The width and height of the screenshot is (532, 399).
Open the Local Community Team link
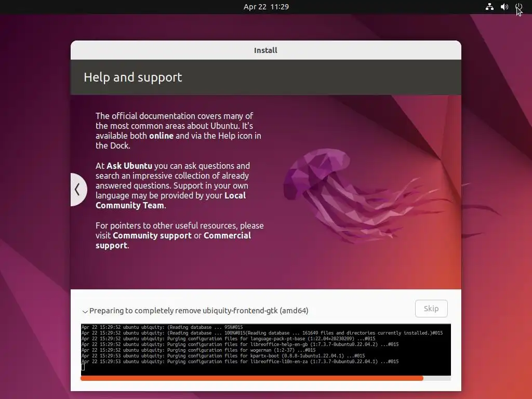(x=170, y=201)
